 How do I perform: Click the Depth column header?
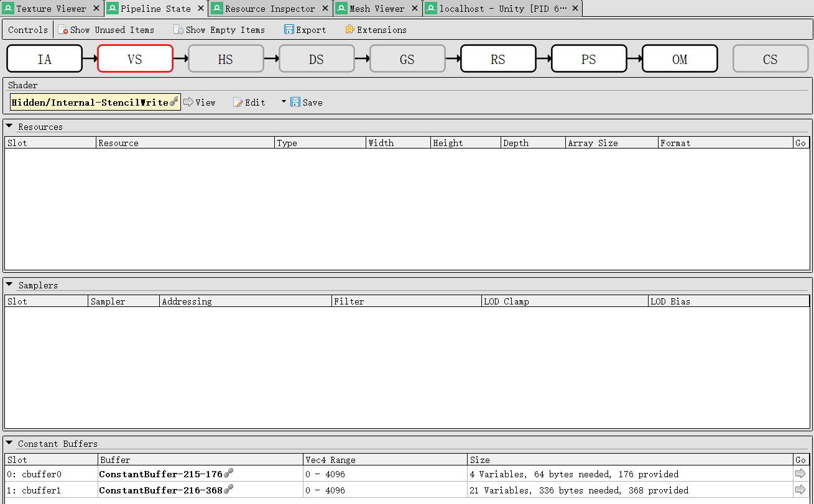[533, 143]
